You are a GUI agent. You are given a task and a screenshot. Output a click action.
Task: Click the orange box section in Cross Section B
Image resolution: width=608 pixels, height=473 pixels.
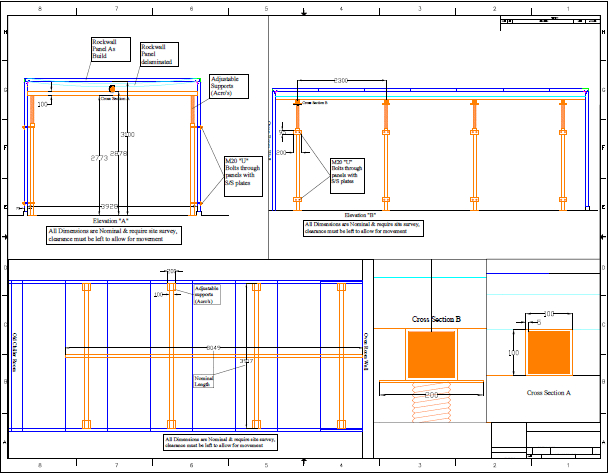coord(432,354)
